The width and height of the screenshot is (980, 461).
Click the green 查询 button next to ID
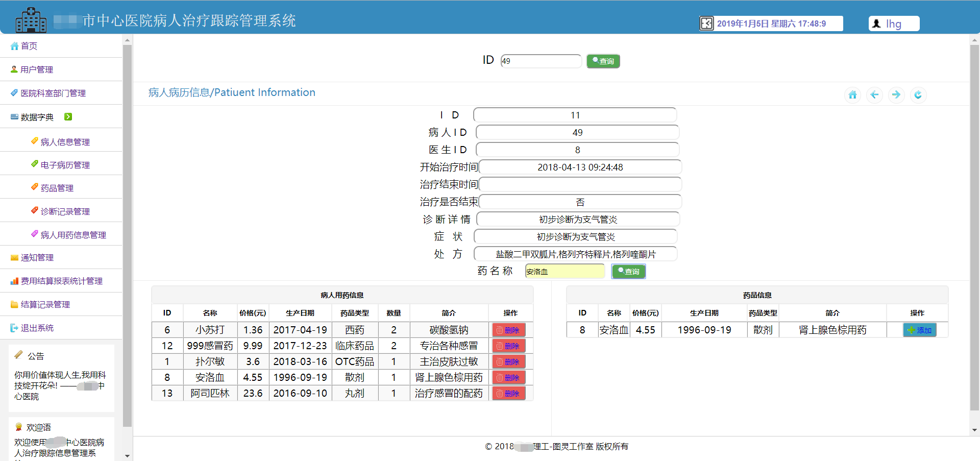[x=603, y=61]
